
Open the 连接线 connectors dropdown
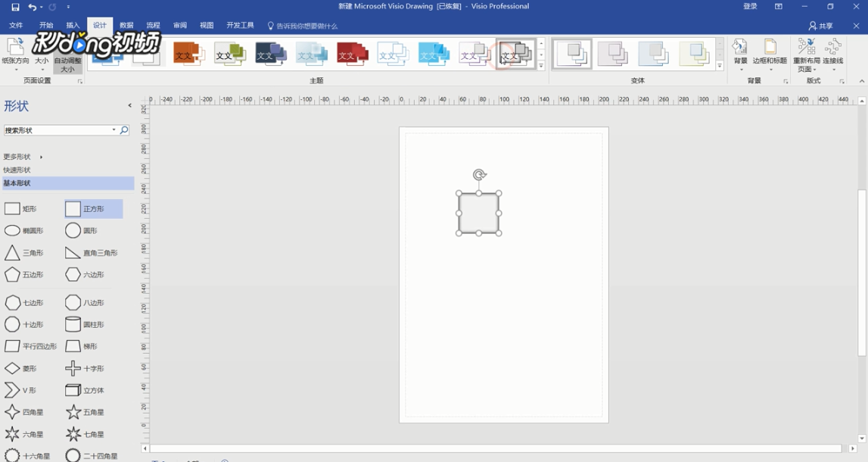pyautogui.click(x=833, y=54)
